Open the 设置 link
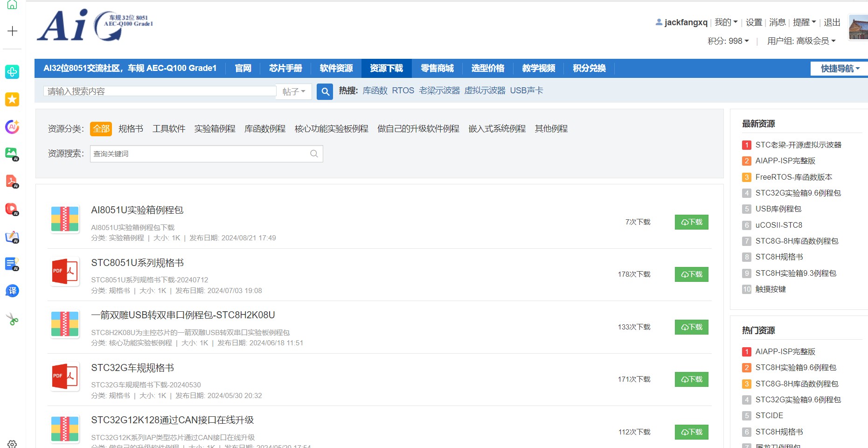This screenshot has width=868, height=448. point(754,22)
